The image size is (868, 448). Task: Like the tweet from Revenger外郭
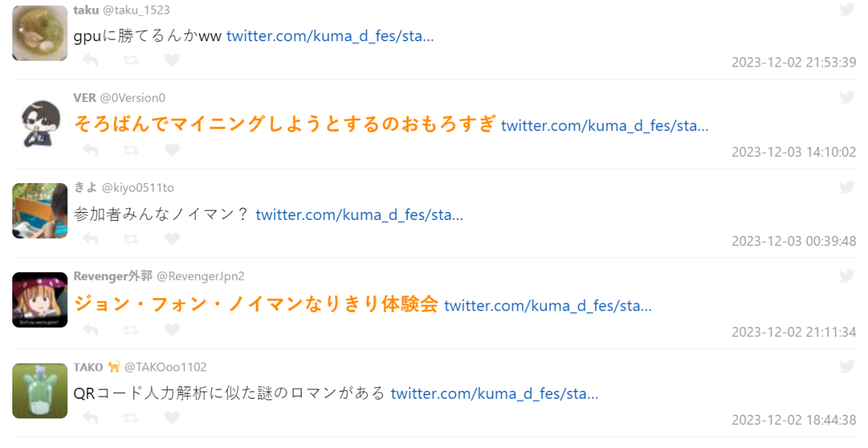click(x=171, y=330)
